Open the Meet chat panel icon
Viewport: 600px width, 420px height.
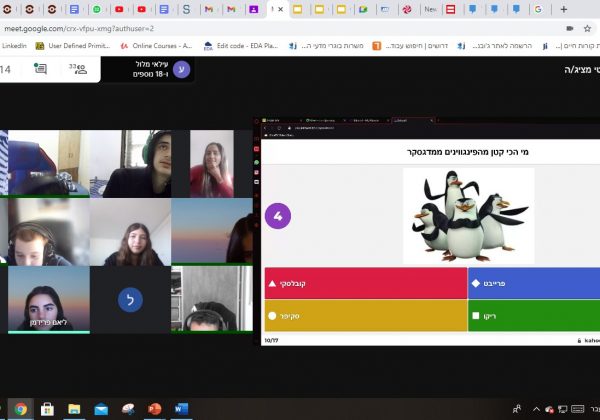[x=40, y=69]
